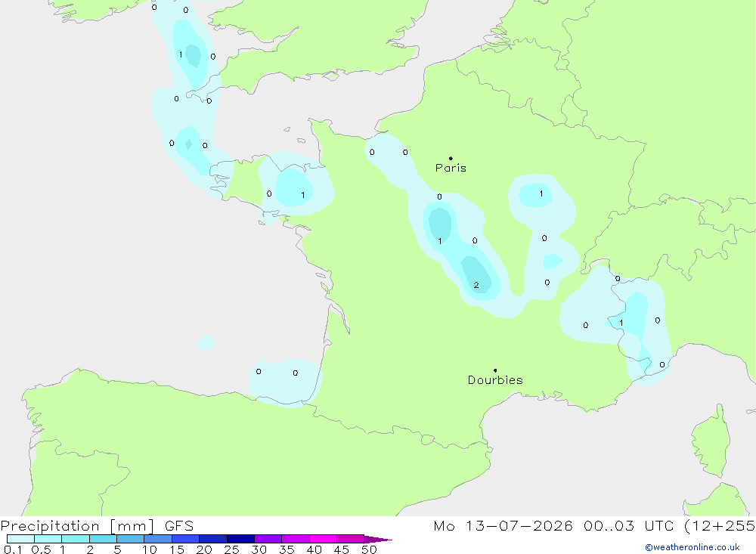The image size is (756, 554).
Task: Click the 25–30 mm navy legend swatch
Action: pyautogui.click(x=240, y=539)
